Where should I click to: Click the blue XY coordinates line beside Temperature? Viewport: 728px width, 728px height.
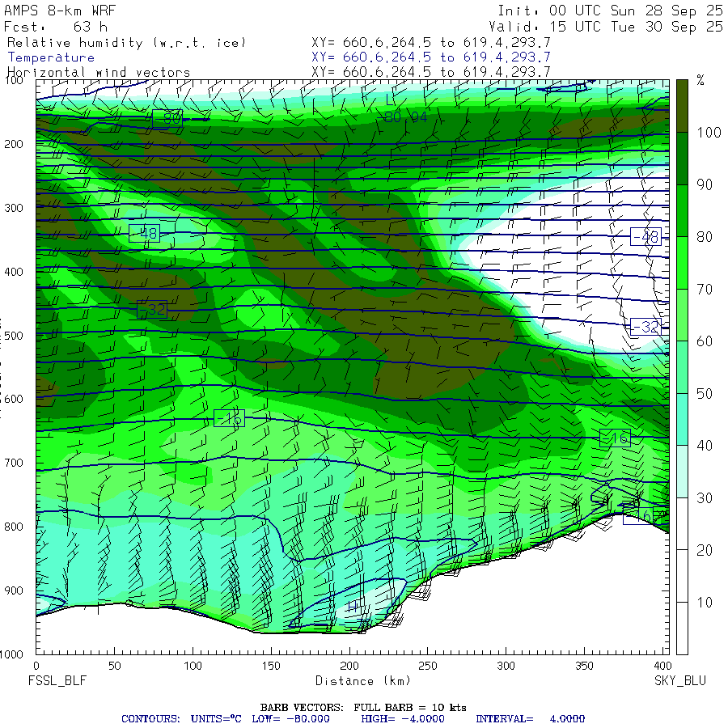click(431, 57)
